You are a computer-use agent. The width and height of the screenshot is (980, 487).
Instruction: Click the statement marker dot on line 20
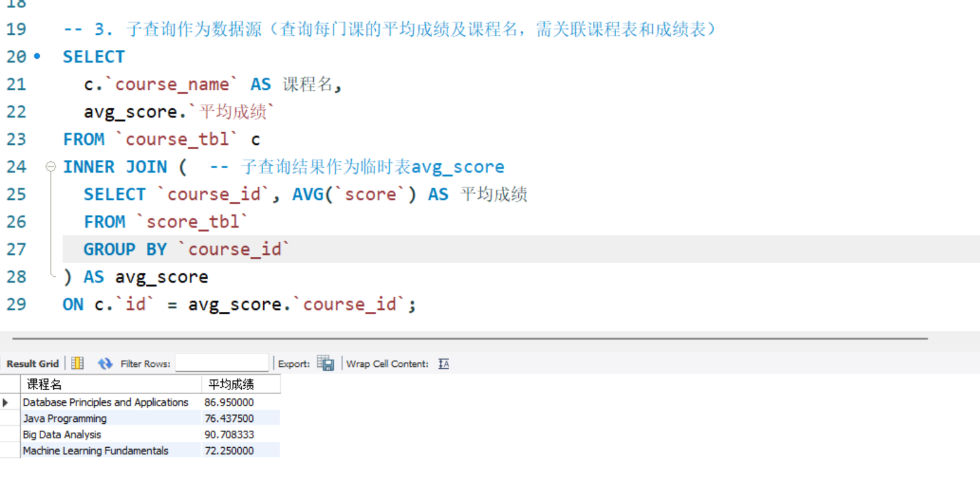tap(37, 56)
